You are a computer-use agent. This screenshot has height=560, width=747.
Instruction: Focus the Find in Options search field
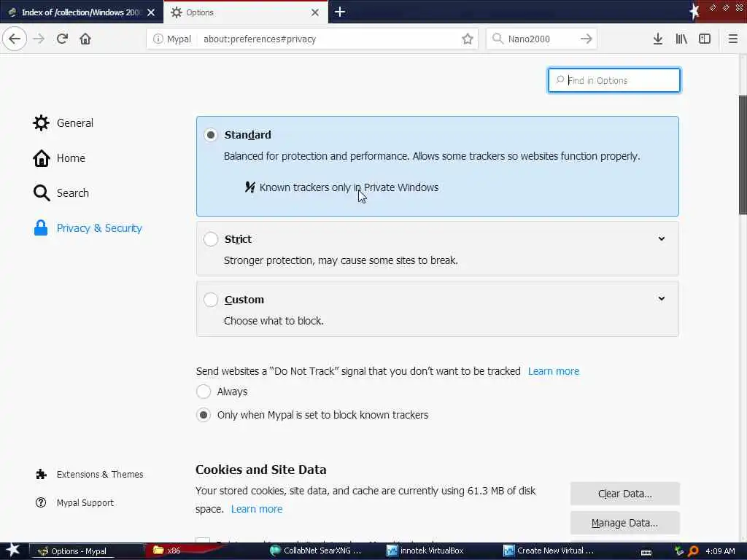614,80
